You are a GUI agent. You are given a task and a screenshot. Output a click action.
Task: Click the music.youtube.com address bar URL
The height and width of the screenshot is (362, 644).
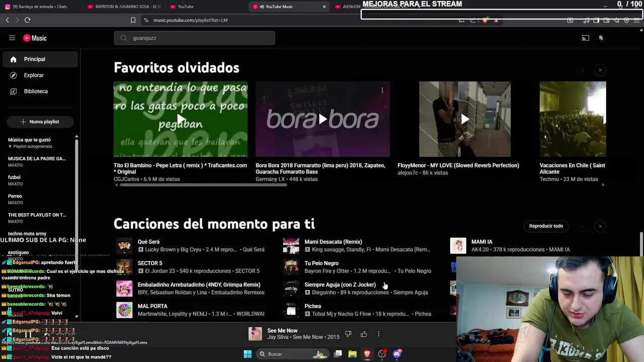[x=190, y=20]
